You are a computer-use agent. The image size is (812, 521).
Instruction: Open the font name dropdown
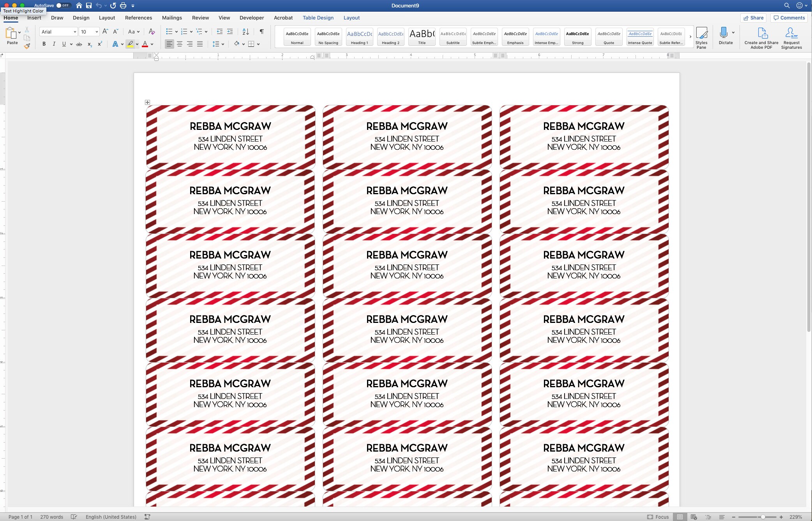pos(75,32)
